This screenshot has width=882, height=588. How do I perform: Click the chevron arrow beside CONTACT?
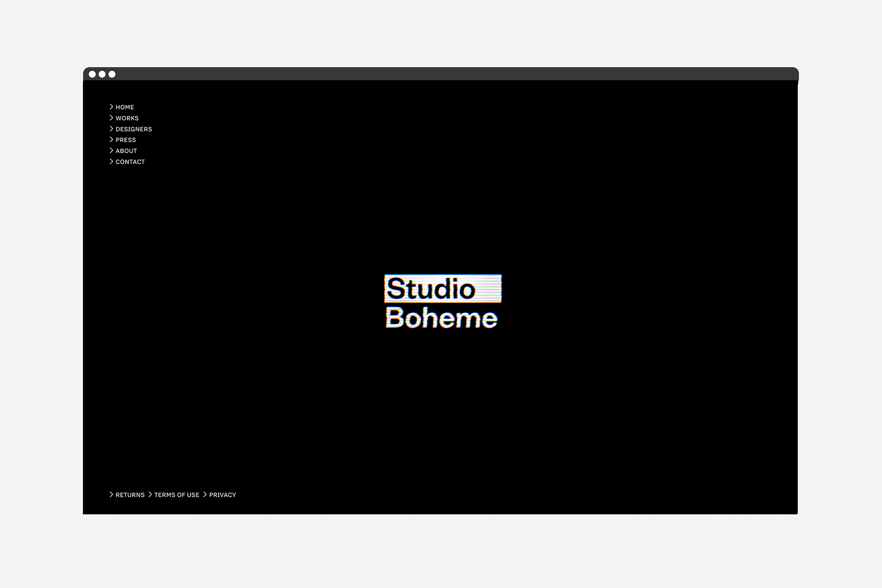[x=112, y=161]
